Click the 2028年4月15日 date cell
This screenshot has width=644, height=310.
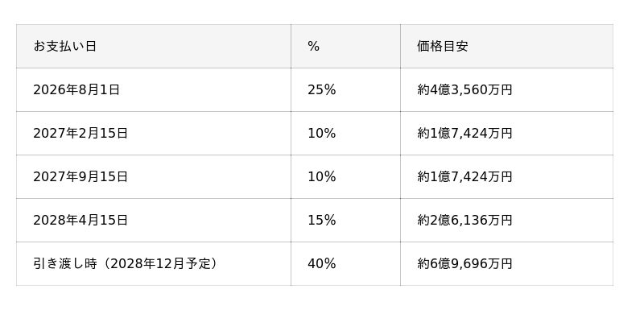pyautogui.click(x=154, y=221)
